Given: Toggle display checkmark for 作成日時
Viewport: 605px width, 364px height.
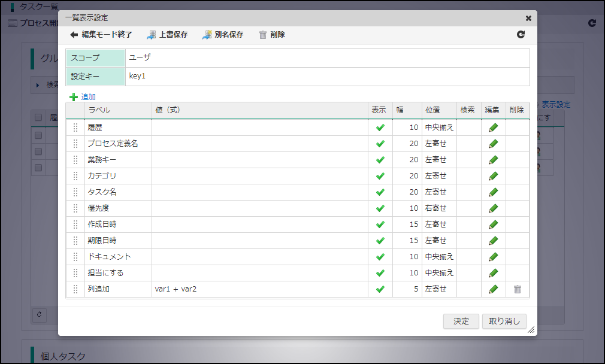Looking at the screenshot, I should 380,225.
